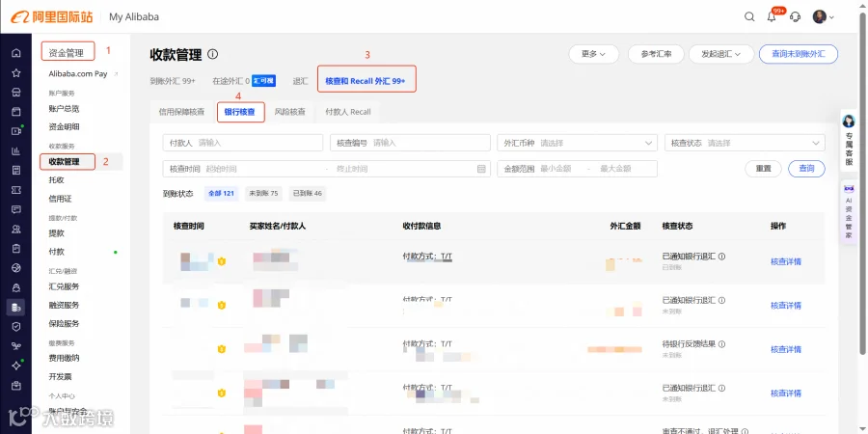Open the search icon in top bar
The height and width of the screenshot is (434, 868).
(x=749, y=16)
